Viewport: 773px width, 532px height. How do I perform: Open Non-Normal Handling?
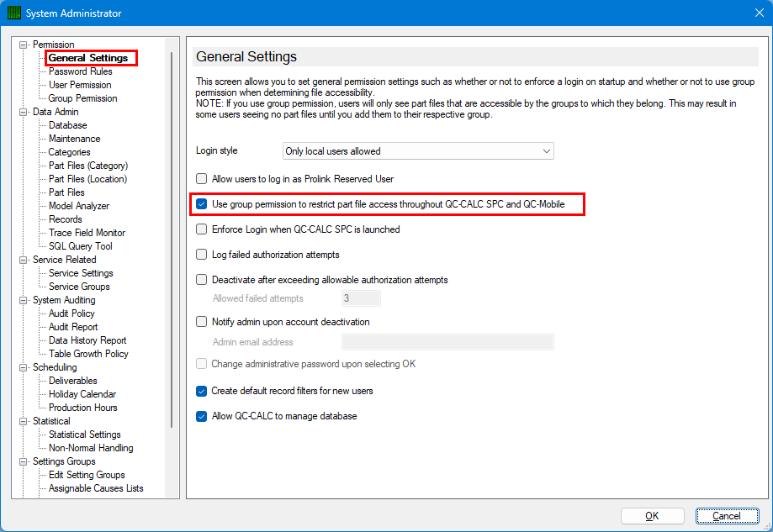click(x=91, y=448)
